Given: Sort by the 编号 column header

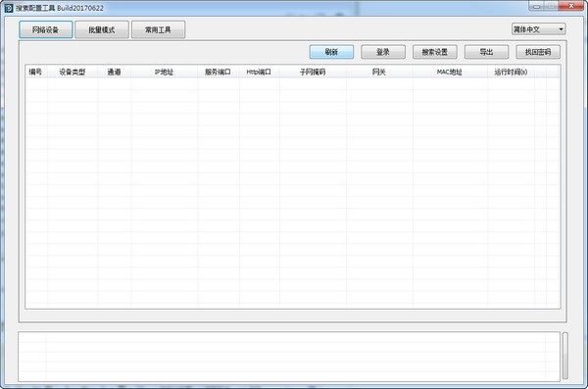Looking at the screenshot, I should pyautogui.click(x=36, y=73).
